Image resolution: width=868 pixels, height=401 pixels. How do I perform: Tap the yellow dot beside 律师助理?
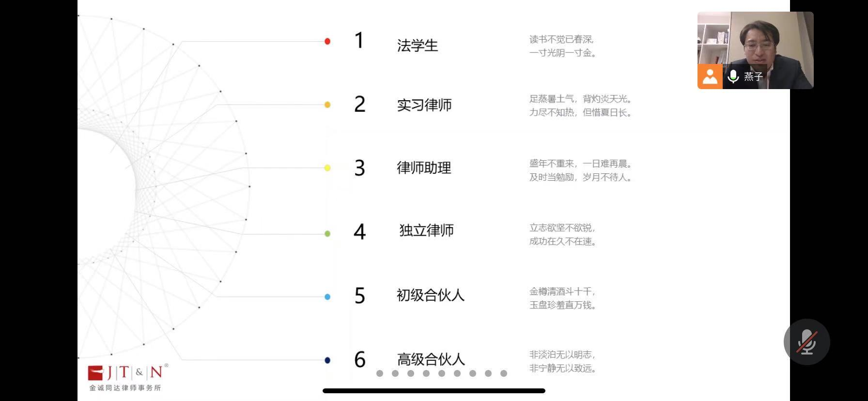(x=327, y=168)
